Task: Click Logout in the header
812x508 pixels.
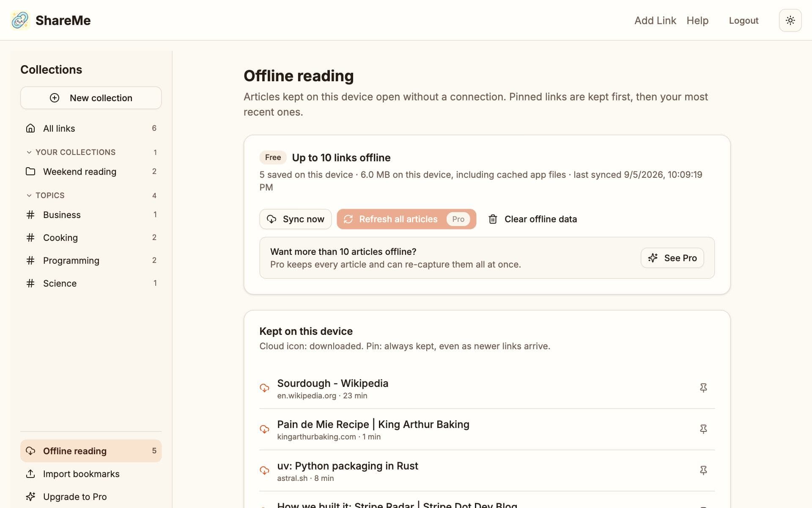Action: click(743, 20)
